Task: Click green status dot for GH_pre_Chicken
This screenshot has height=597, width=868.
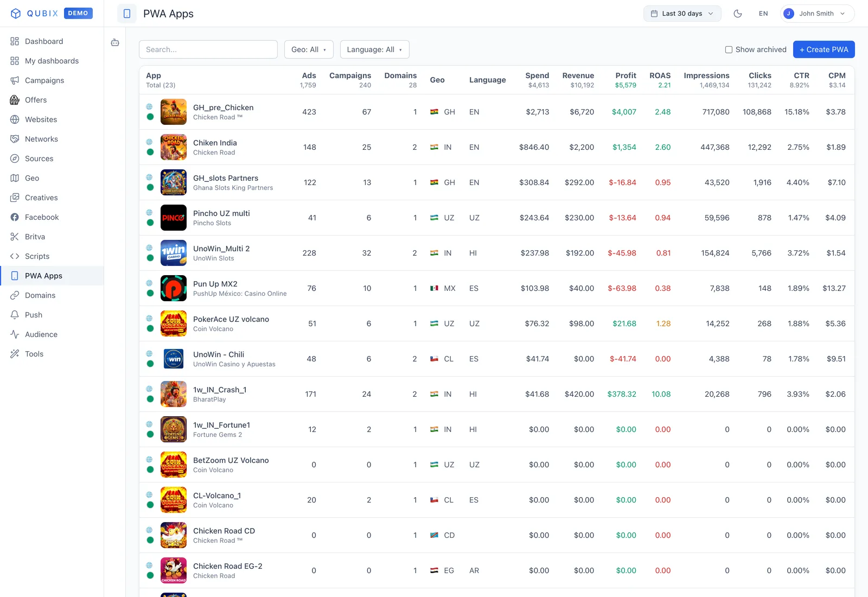Action: click(x=150, y=117)
